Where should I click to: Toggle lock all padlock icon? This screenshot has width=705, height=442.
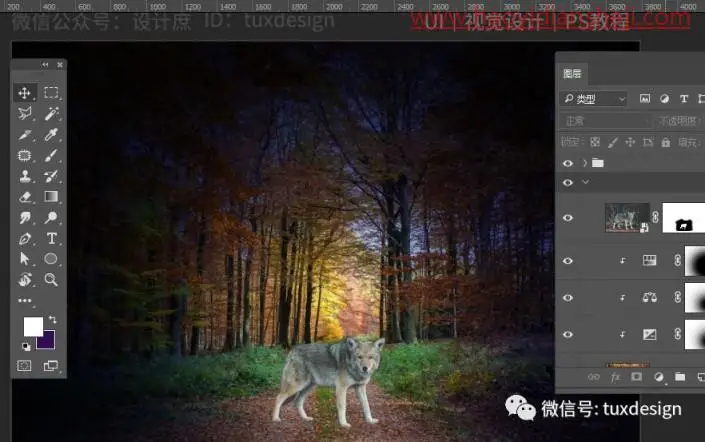pyautogui.click(x=666, y=143)
